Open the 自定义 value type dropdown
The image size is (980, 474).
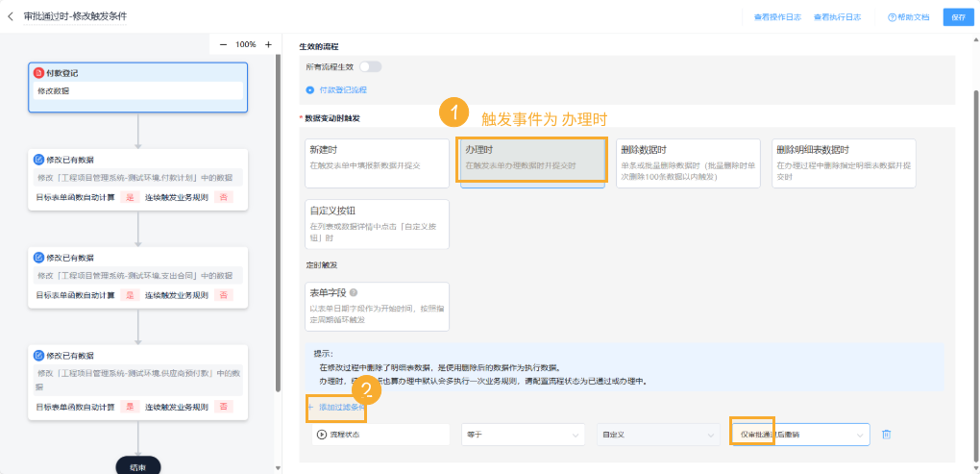[657, 435]
